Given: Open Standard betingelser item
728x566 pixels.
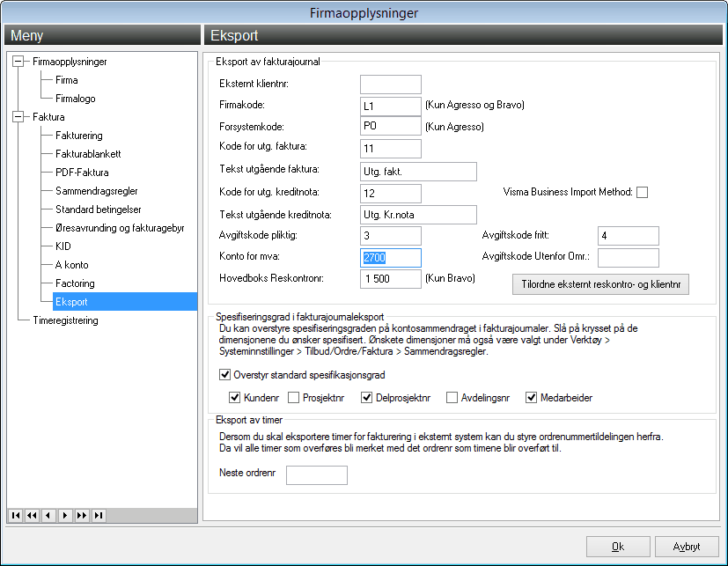Looking at the screenshot, I should tap(98, 209).
